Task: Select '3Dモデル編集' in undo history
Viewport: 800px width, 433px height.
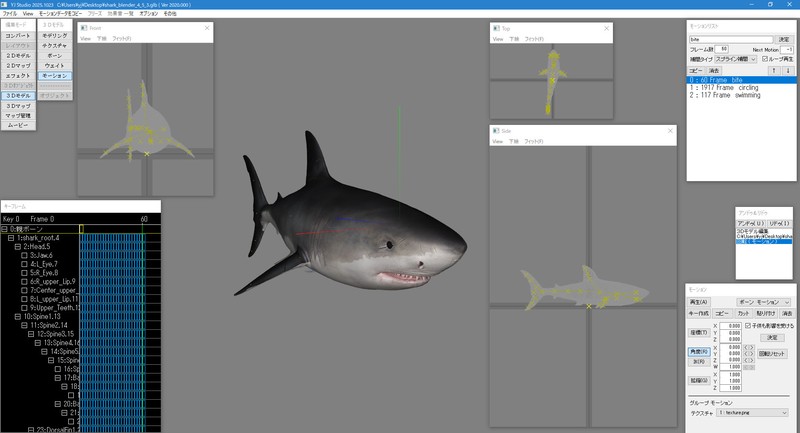Action: pyautogui.click(x=764, y=231)
